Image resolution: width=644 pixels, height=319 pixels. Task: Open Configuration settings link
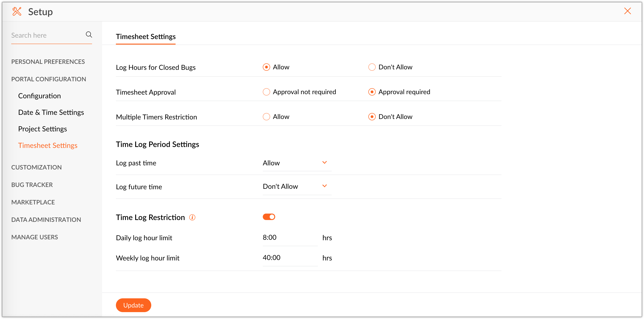[39, 96]
